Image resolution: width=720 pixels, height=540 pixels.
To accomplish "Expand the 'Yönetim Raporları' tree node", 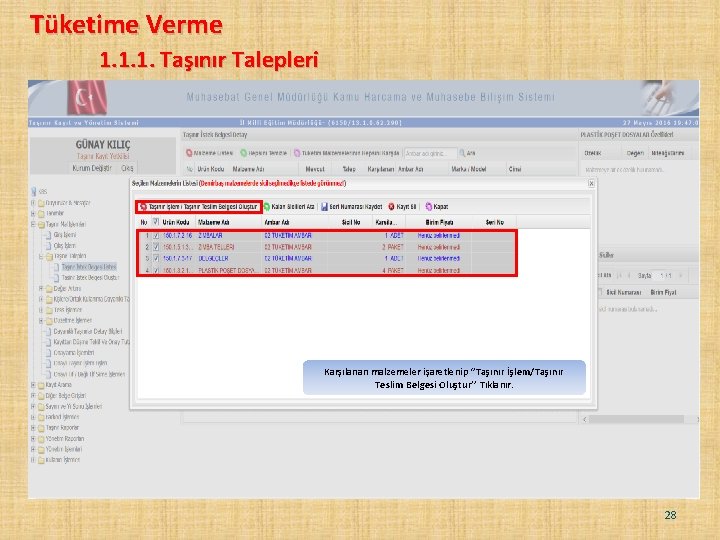I will coord(33,439).
